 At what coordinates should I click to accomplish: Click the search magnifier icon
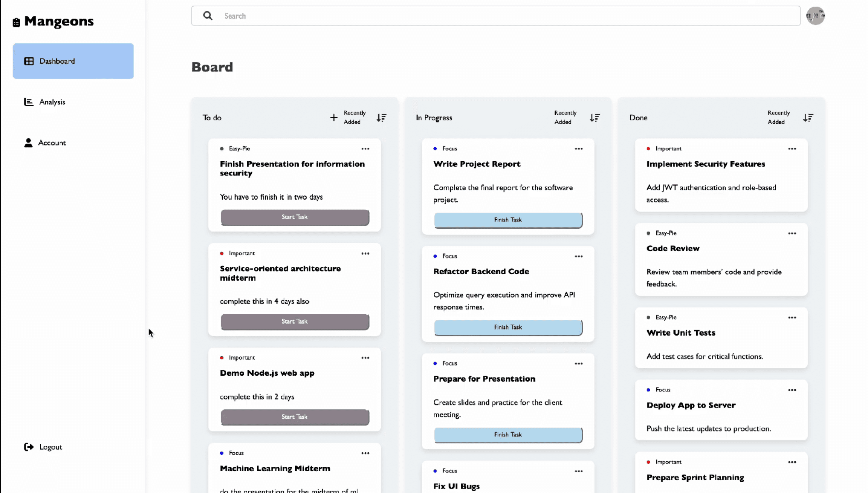click(208, 16)
